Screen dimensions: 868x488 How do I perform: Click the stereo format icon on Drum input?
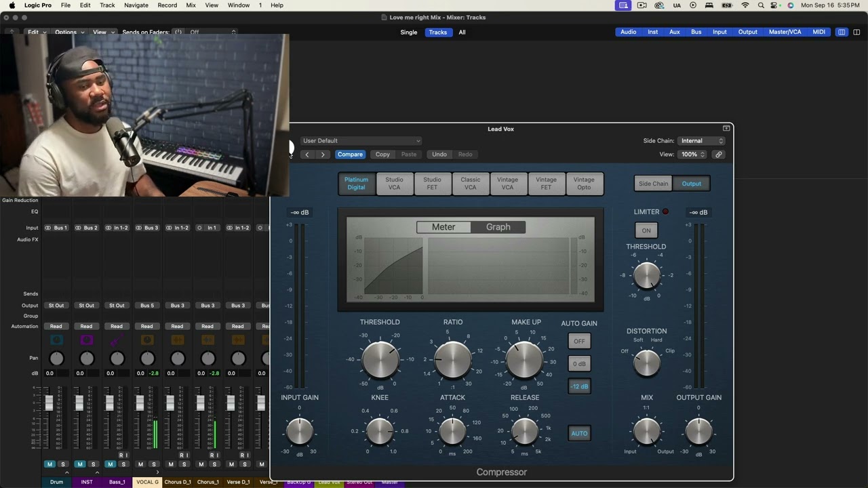(x=48, y=228)
